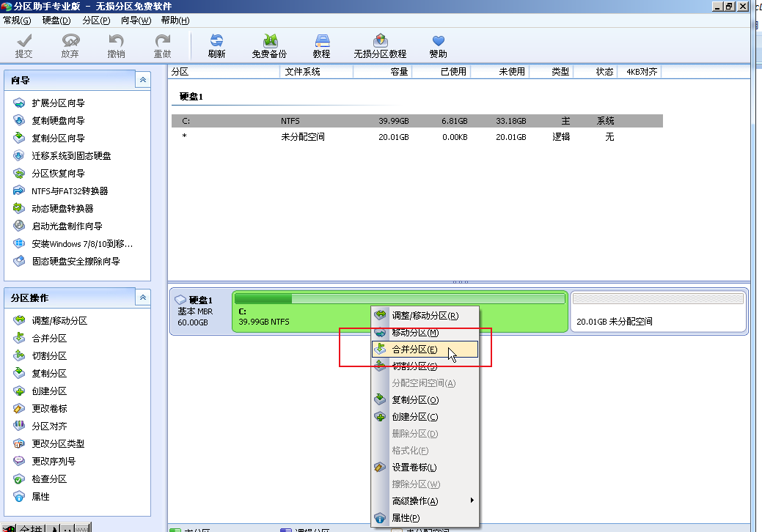Select the 20.01GB unallocated space block
762x532 pixels.
point(659,311)
